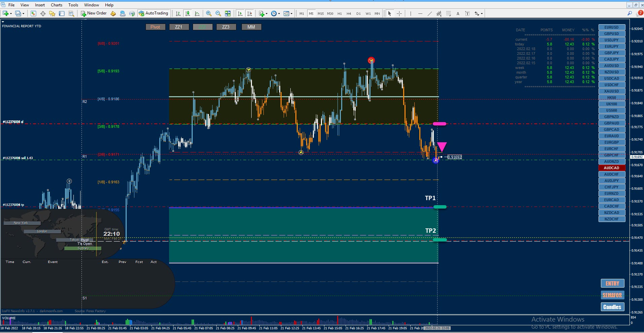
Task: Switch chart to line chart style
Action: coord(197,13)
